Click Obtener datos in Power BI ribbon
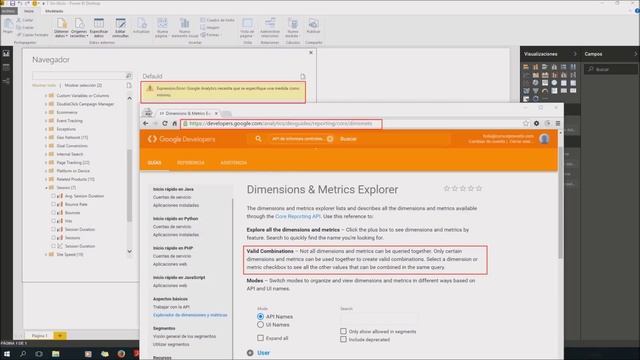 61,28
